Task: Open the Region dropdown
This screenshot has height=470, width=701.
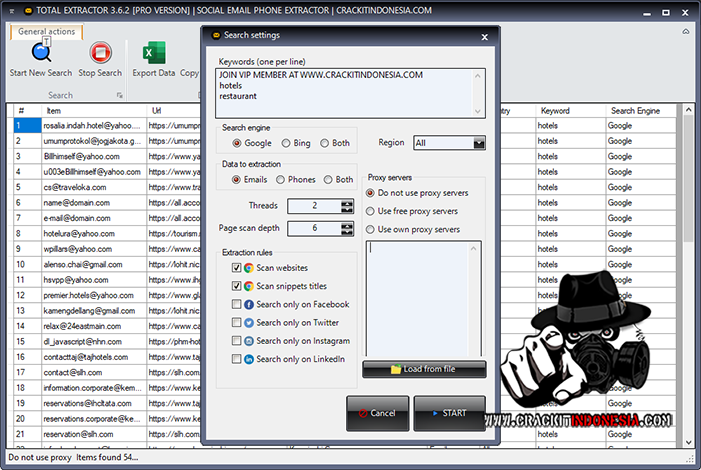Action: (x=479, y=143)
